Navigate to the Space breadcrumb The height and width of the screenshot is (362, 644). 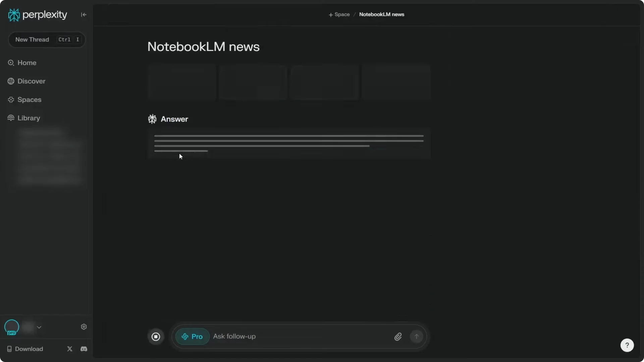[339, 14]
